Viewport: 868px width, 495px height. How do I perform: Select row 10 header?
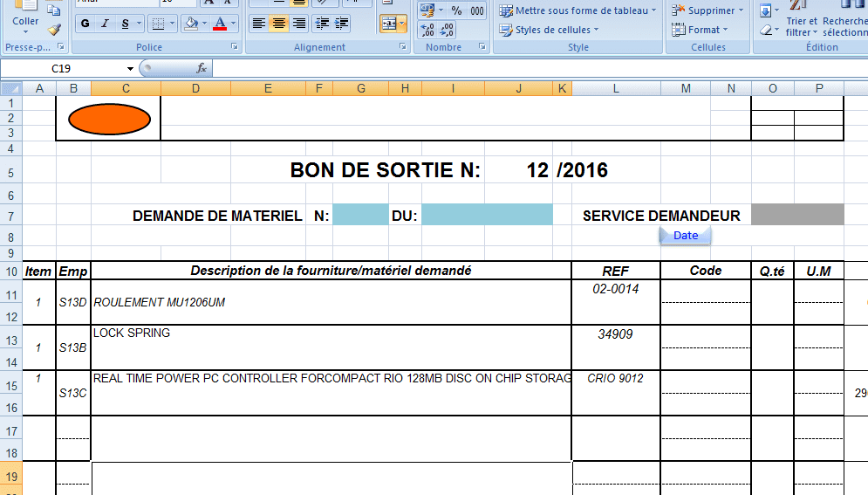tap(11, 272)
